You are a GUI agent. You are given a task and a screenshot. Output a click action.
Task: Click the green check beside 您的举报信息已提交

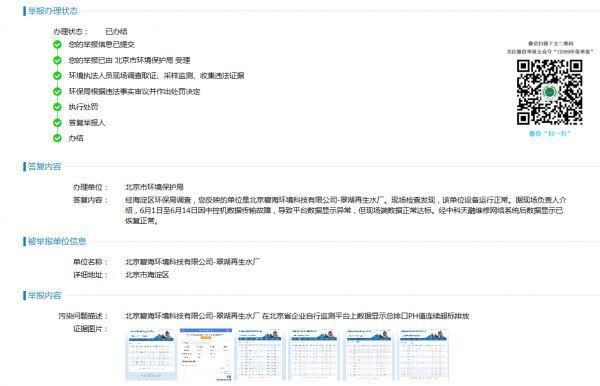click(x=57, y=45)
